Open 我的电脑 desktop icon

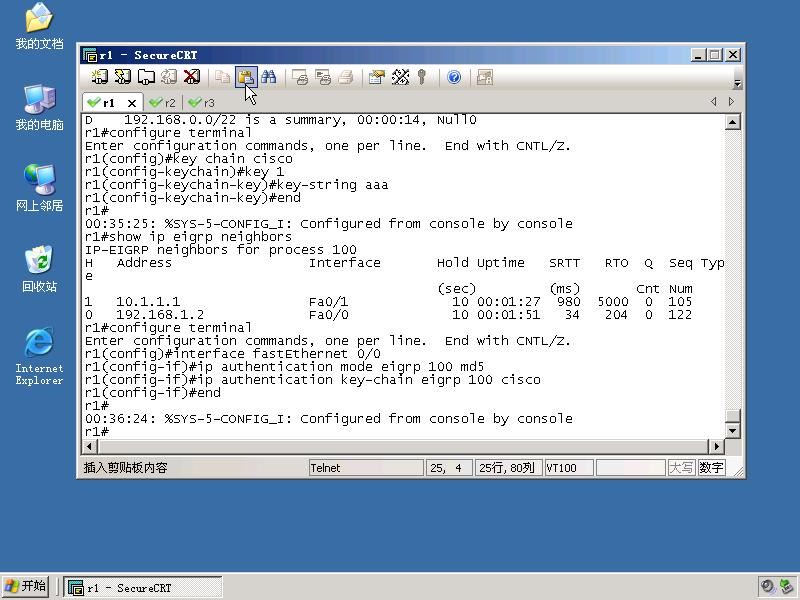(39, 108)
